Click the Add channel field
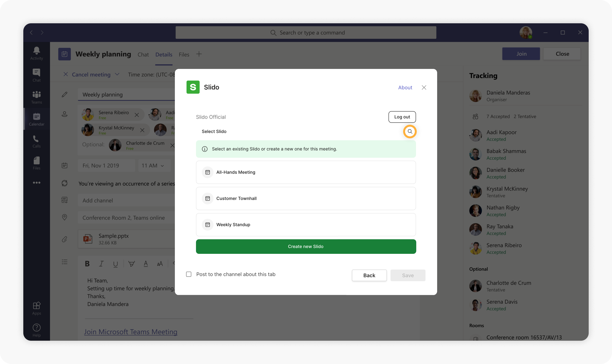Screen dimensions: 612x364 [127, 200]
